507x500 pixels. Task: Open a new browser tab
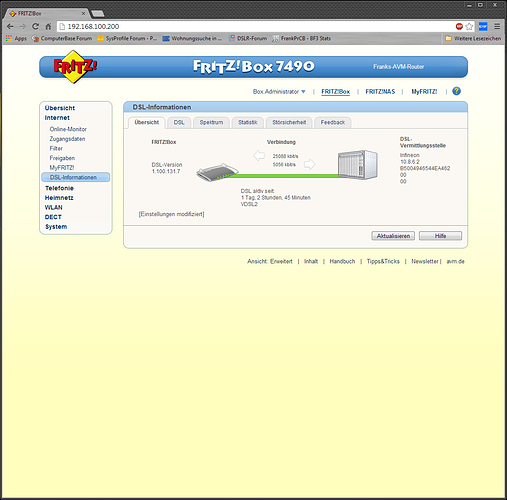coord(98,14)
